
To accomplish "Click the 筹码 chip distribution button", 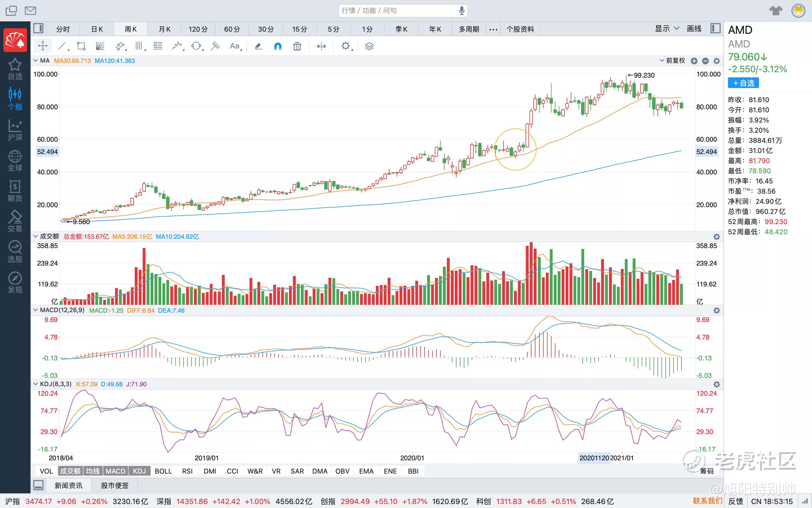I will coord(707,471).
